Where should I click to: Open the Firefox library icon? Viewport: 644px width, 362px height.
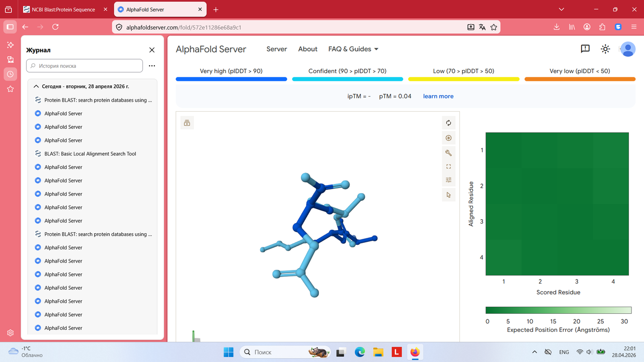tap(572, 27)
